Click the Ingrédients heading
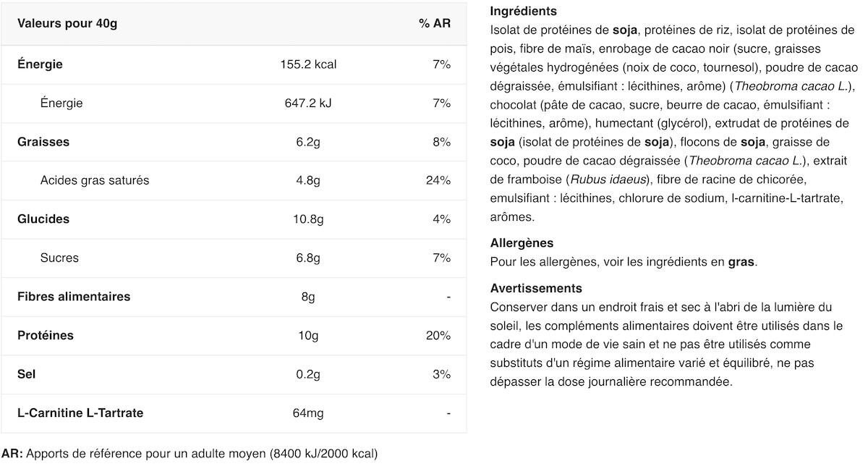 (523, 12)
